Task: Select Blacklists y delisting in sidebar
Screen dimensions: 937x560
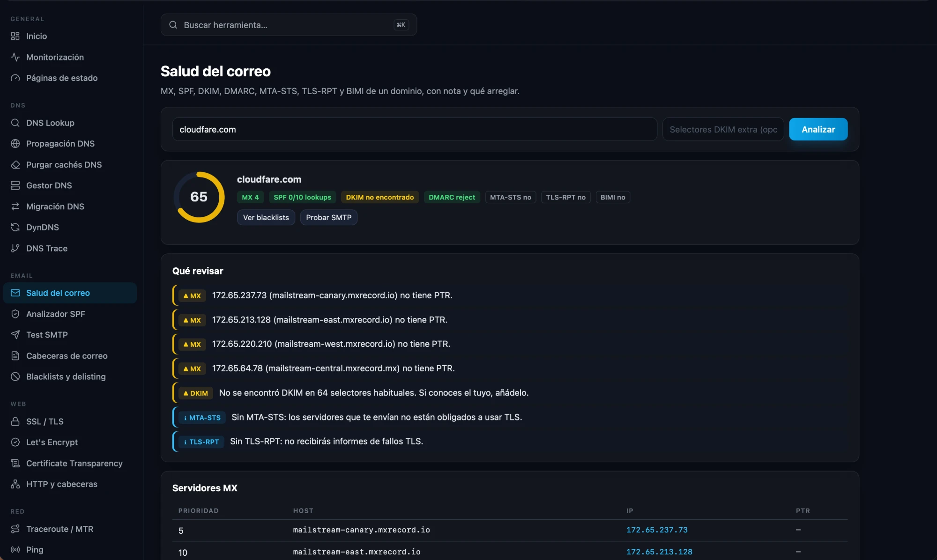Action: click(x=70, y=376)
